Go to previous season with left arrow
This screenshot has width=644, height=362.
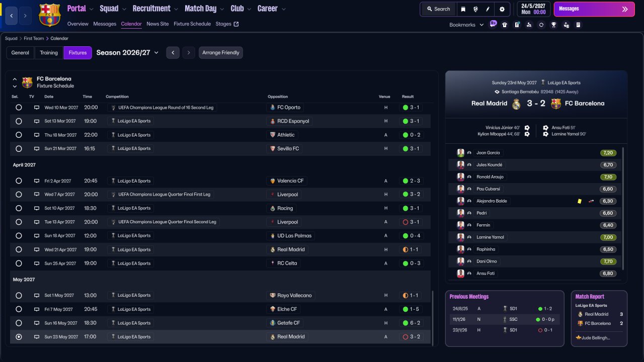(x=173, y=53)
